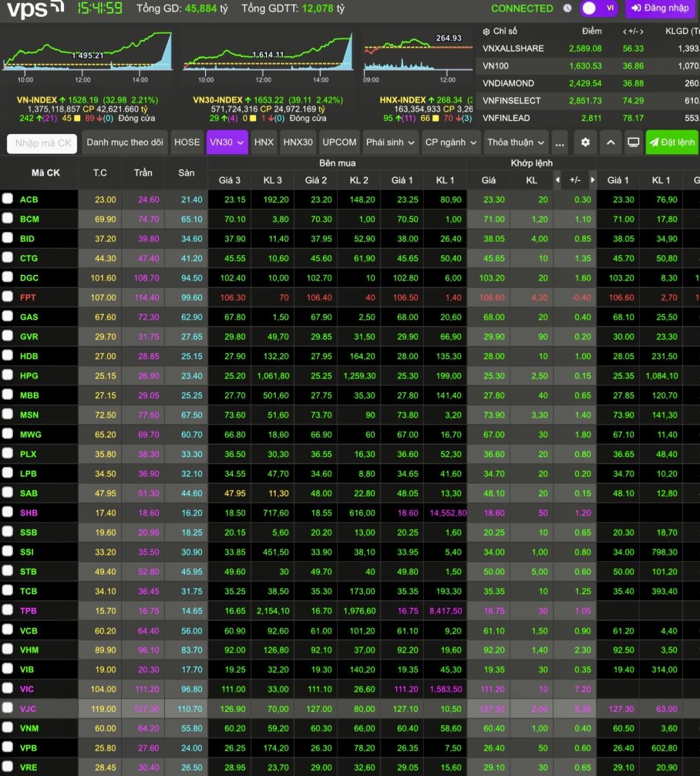Click the T.C column header
The width and height of the screenshot is (700, 776).
point(100,173)
